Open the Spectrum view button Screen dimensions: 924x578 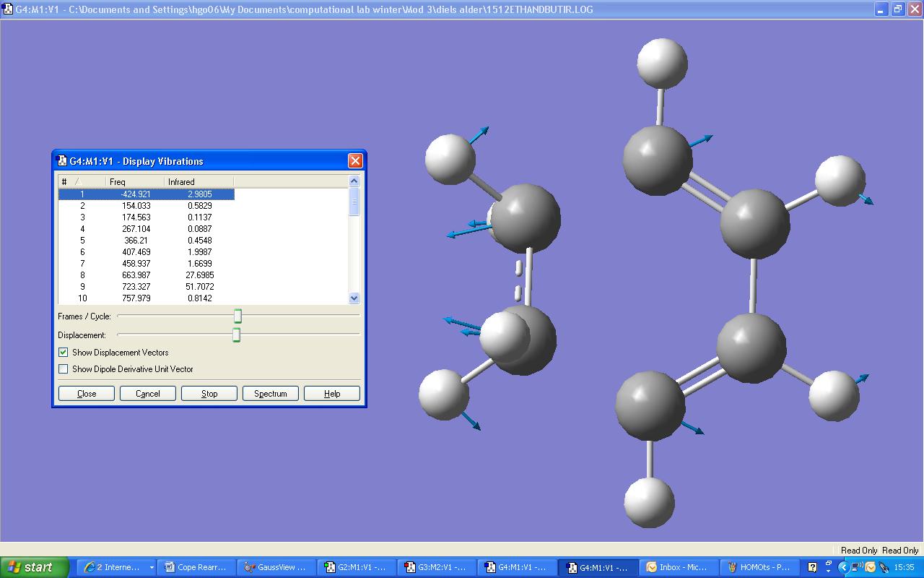[x=271, y=394]
